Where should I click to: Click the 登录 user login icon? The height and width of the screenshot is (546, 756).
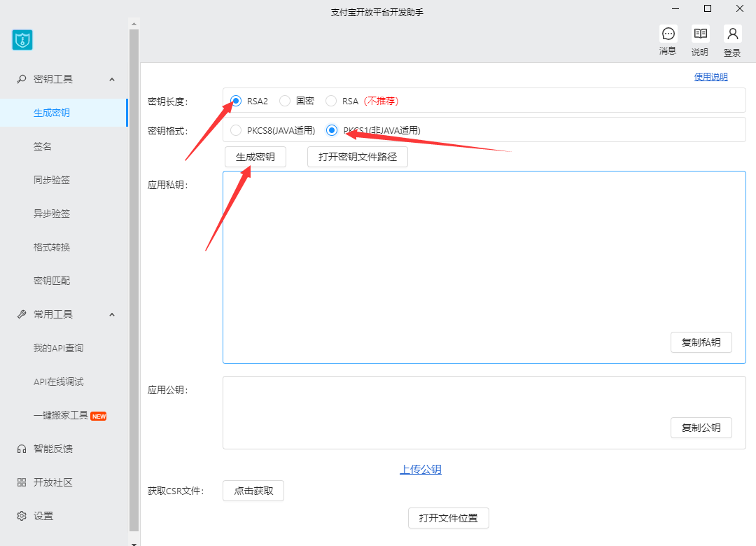point(732,34)
